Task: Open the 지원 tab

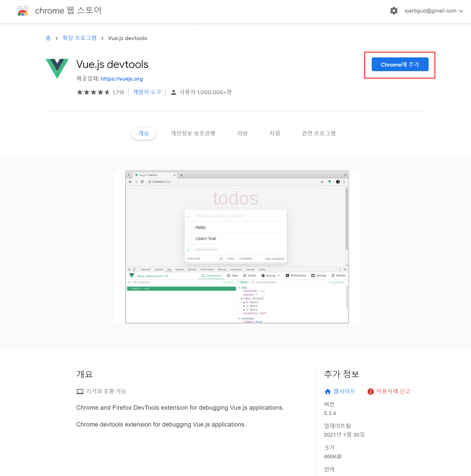Action: [275, 133]
